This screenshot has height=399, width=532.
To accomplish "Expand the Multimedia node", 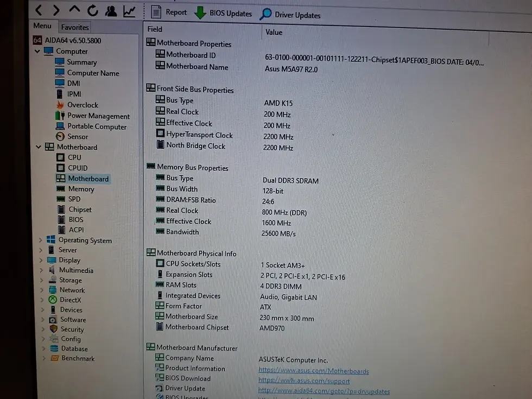I will coord(41,270).
